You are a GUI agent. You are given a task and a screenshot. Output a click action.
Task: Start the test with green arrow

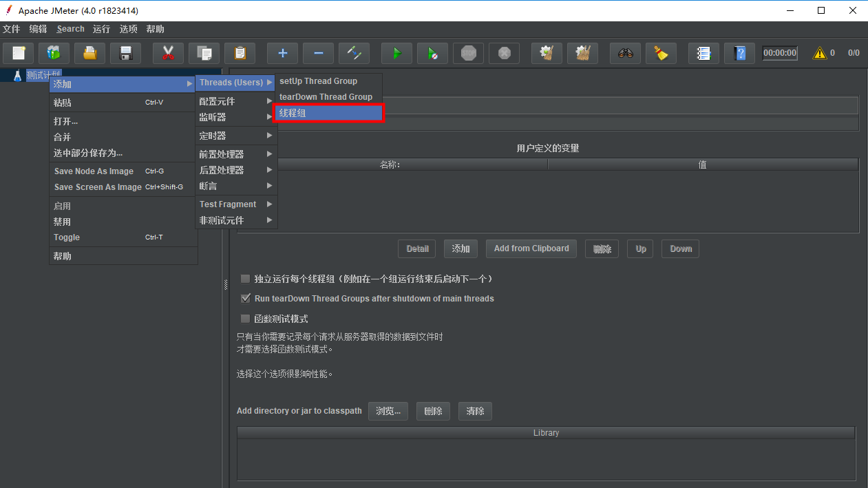coord(396,53)
